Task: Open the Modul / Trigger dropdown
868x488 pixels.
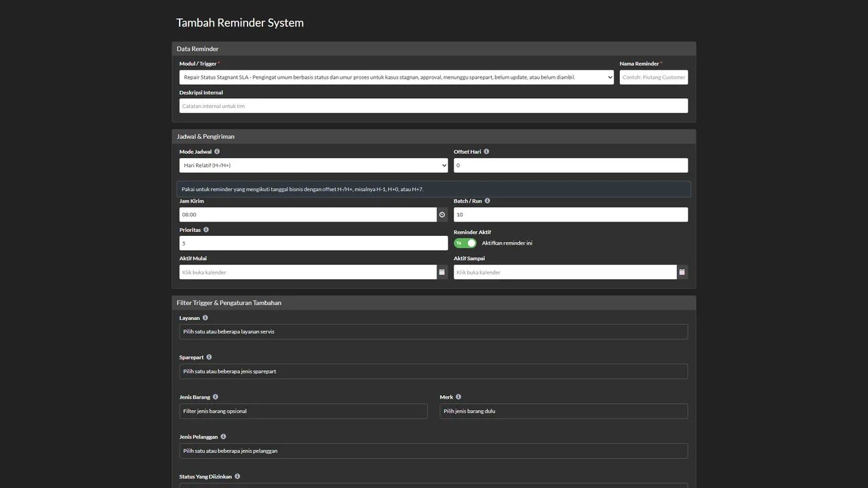Action: (x=397, y=77)
